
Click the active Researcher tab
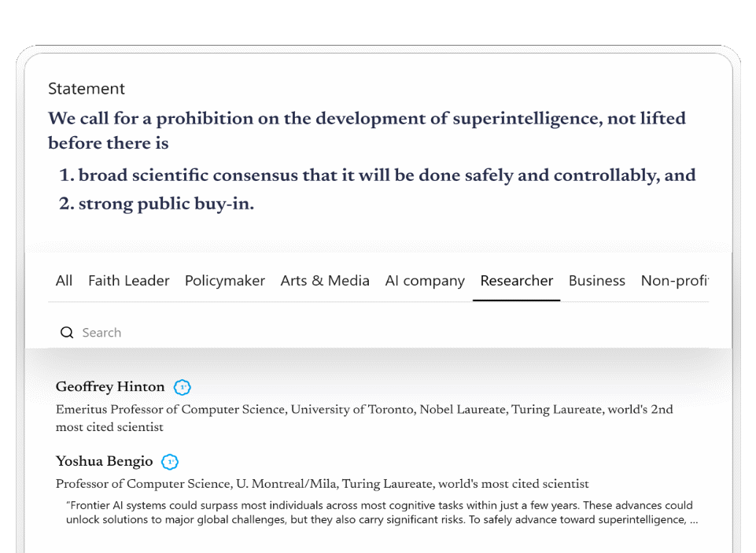(x=516, y=281)
